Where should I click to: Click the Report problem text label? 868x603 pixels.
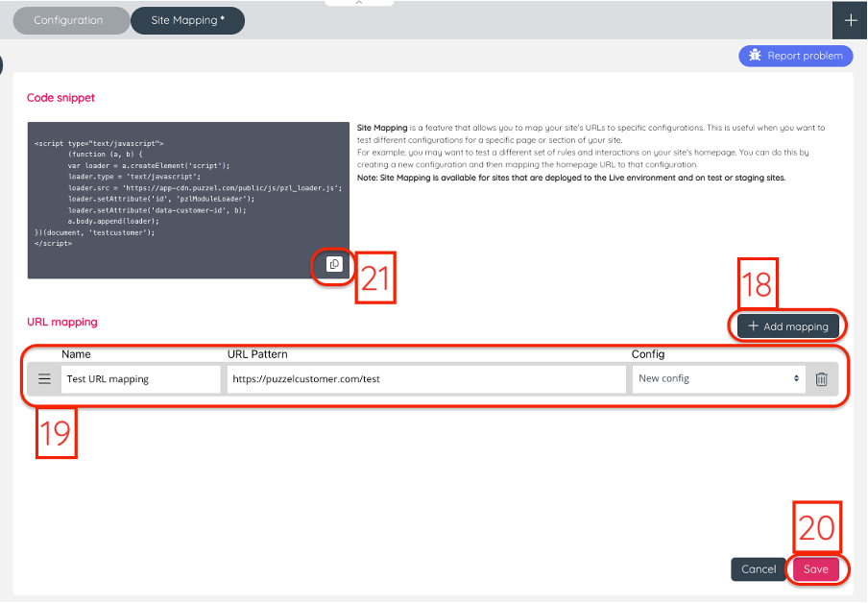[805, 56]
